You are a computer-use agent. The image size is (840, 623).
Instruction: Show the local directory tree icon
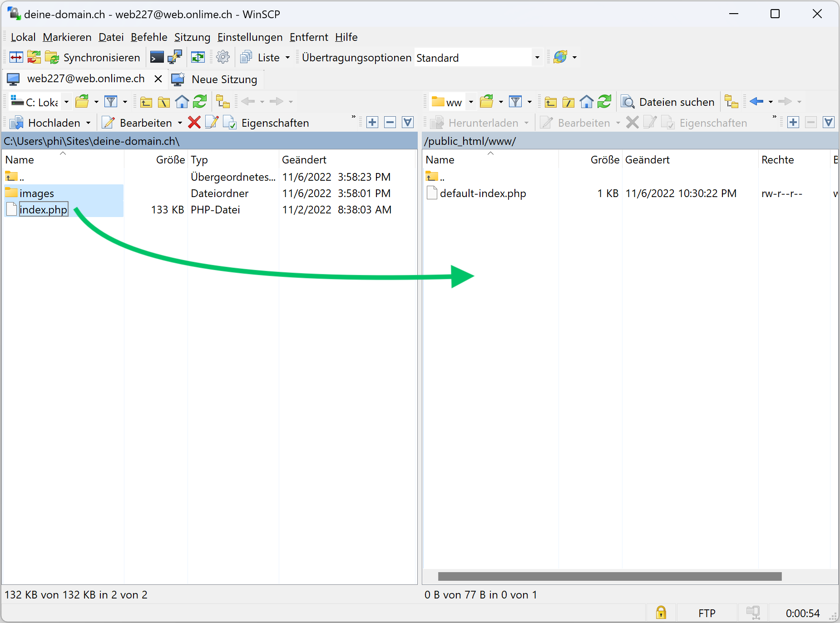point(223,102)
